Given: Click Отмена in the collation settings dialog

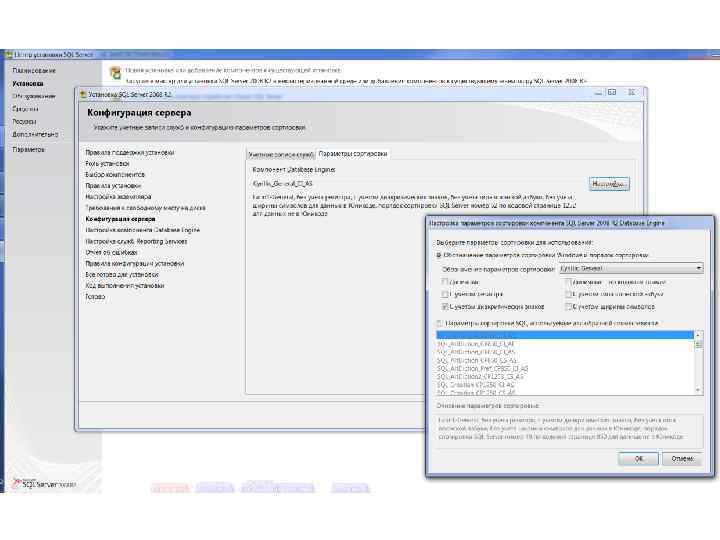Looking at the screenshot, I should [682, 458].
